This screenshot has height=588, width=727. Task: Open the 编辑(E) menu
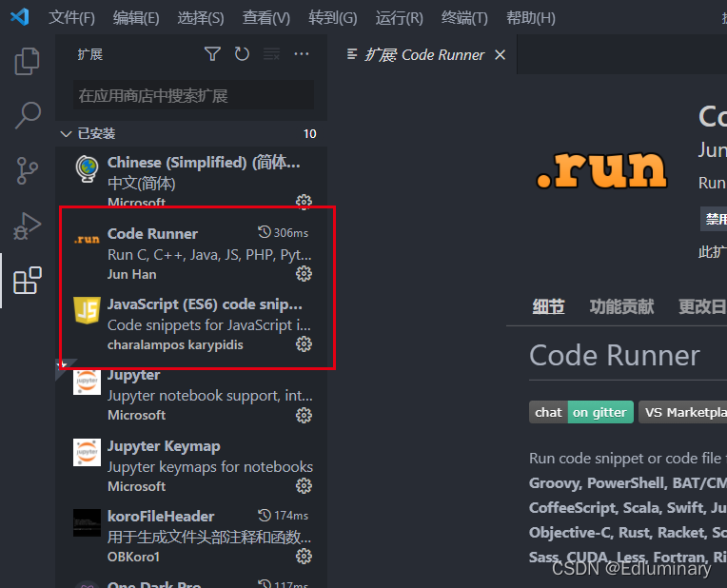click(x=136, y=18)
